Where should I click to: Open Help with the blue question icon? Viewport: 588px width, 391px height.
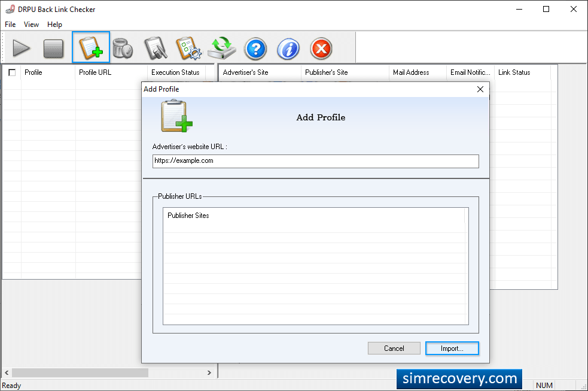[x=255, y=49]
